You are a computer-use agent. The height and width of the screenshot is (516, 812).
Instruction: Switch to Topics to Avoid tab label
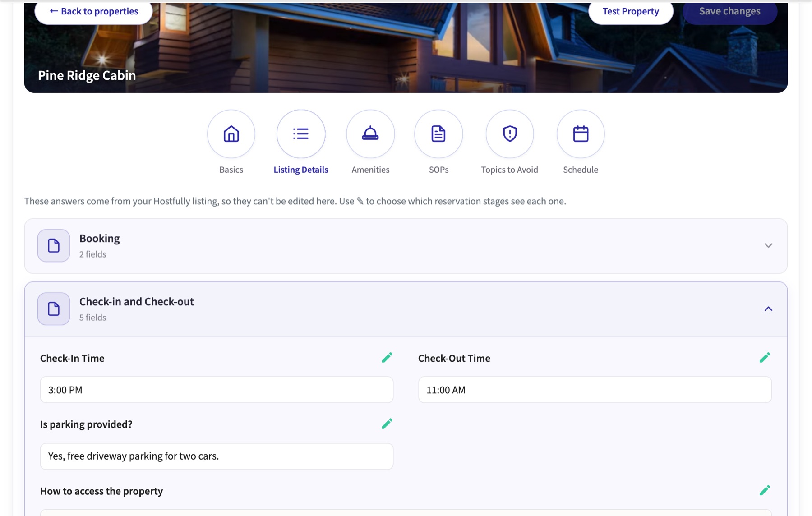click(509, 170)
